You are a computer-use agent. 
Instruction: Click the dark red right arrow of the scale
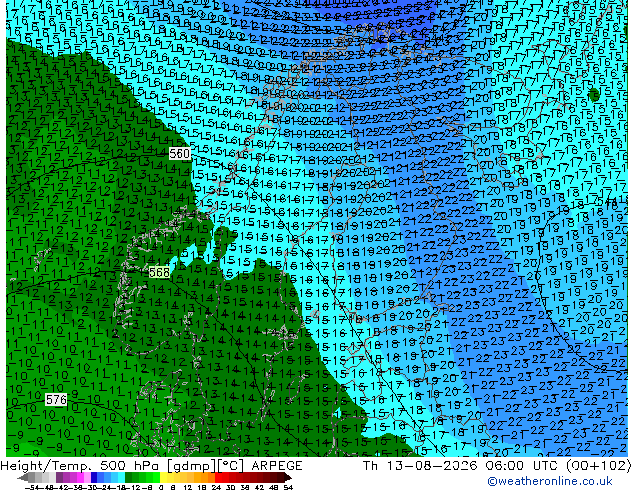point(288,477)
